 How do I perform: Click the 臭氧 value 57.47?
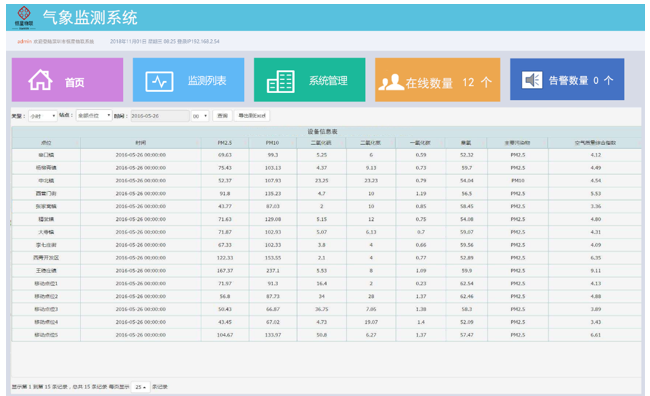[x=466, y=335]
